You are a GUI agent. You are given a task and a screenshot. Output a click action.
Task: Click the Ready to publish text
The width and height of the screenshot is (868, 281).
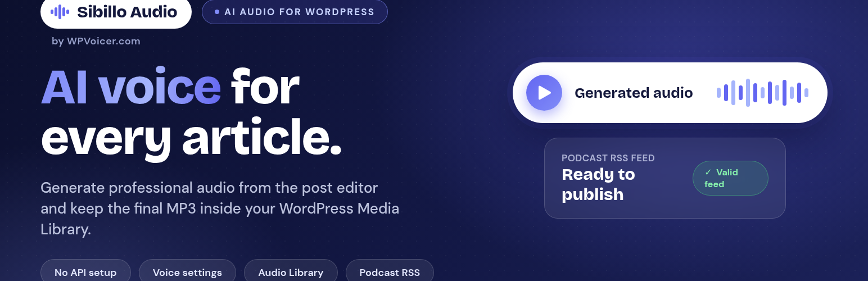598,184
